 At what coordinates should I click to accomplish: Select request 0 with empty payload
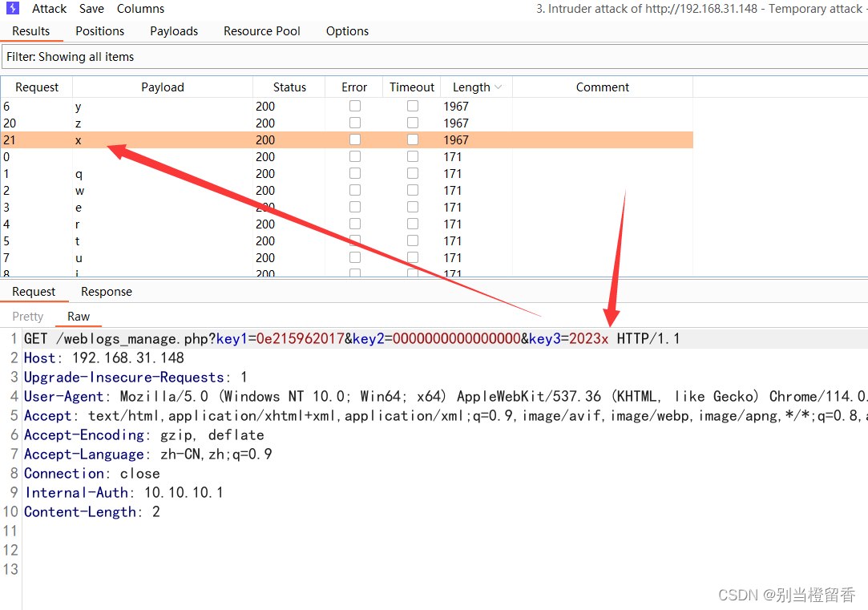point(346,156)
